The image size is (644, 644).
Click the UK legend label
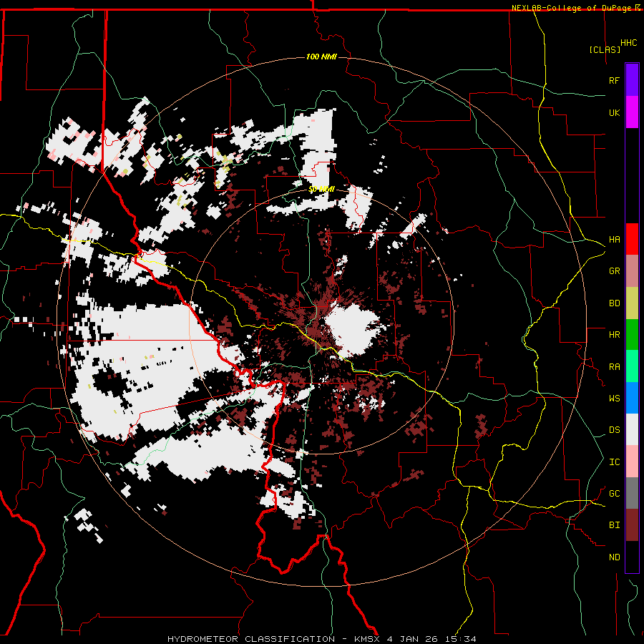point(614,112)
